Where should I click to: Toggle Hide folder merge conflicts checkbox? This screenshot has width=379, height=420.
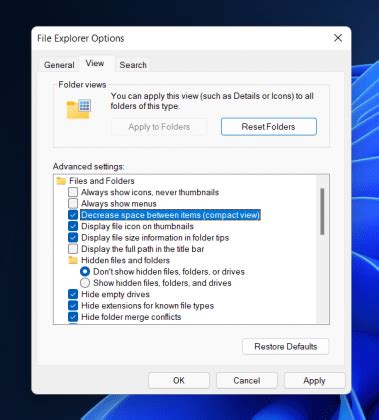[x=73, y=317]
